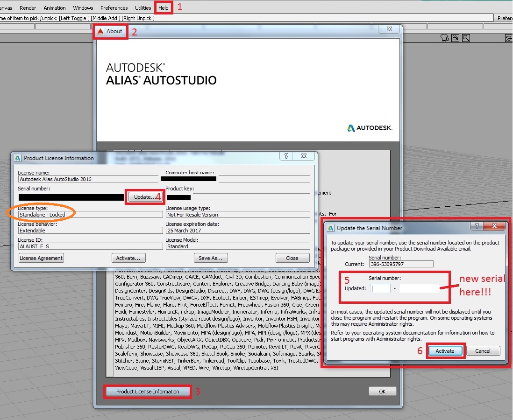Open the Animation menu
Viewport: 513px width, 420px height.
point(55,8)
